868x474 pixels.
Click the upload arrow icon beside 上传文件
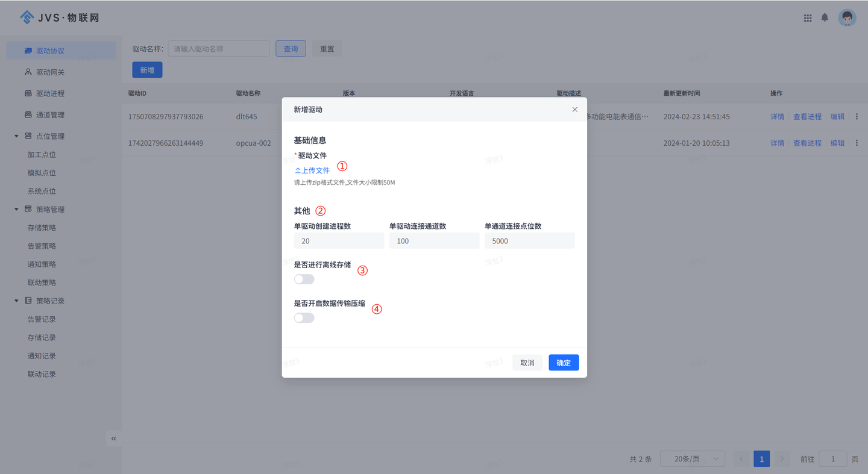pos(297,170)
